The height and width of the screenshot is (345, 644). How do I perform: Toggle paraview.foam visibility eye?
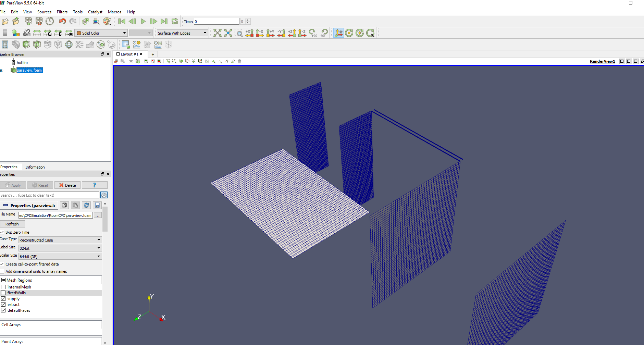[x=2, y=71]
